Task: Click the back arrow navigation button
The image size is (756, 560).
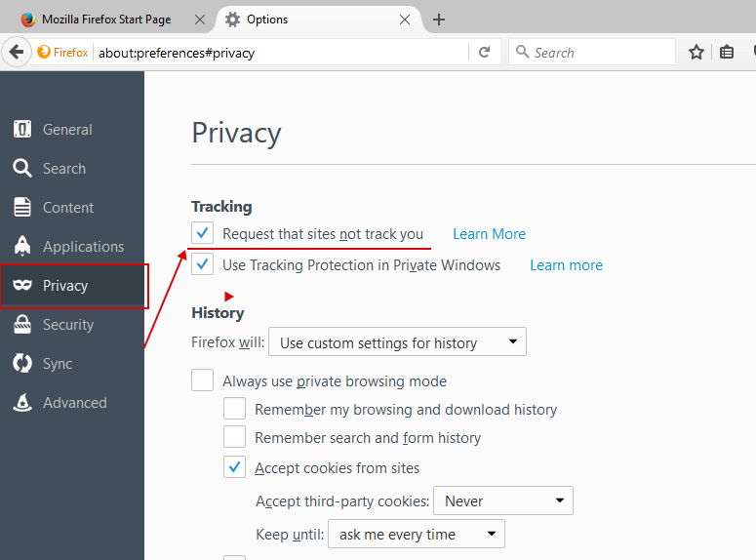Action: click(x=16, y=53)
